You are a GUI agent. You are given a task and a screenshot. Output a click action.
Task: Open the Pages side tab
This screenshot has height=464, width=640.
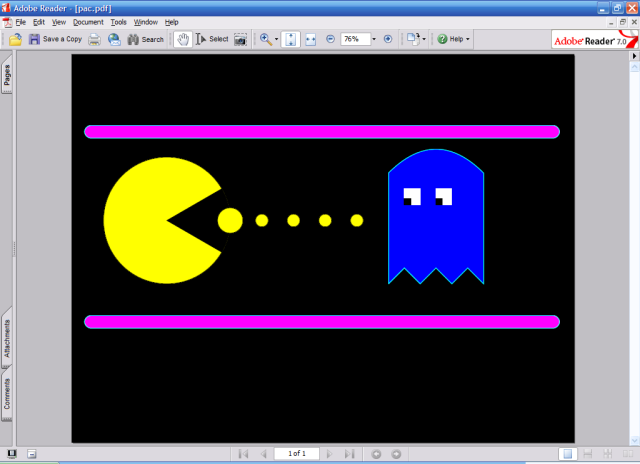coord(7,75)
